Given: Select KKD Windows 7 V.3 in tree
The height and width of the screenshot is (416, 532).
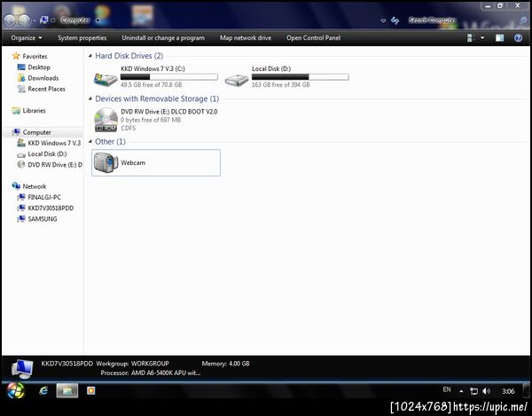Looking at the screenshot, I should point(54,143).
